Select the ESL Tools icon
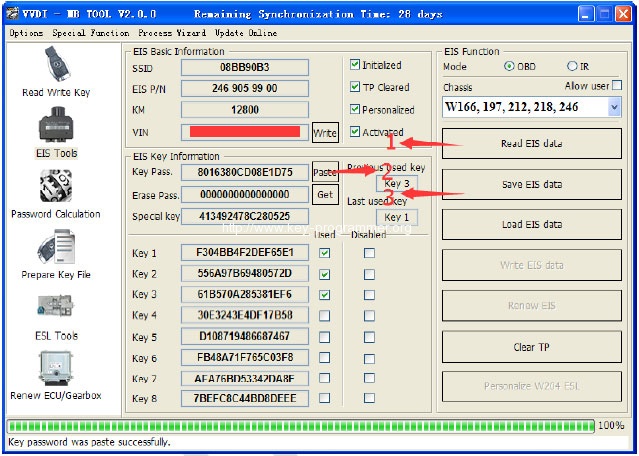The height and width of the screenshot is (456, 639). (56, 306)
